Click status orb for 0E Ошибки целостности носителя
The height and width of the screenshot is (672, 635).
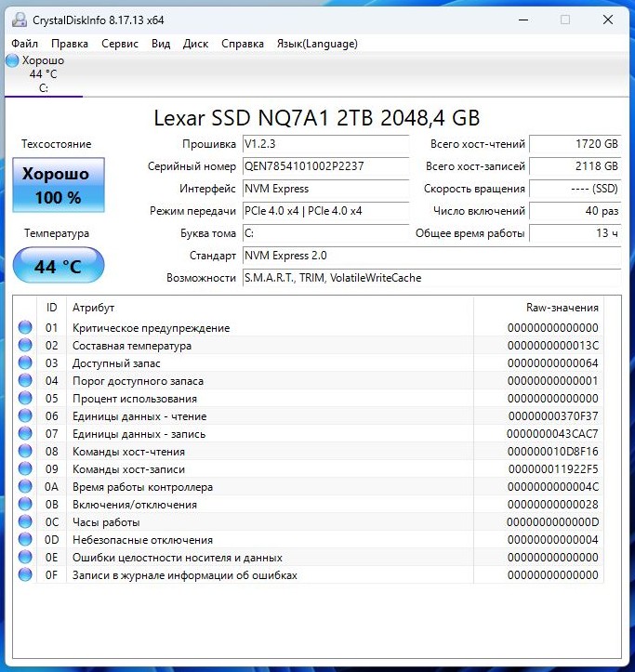(x=25, y=557)
